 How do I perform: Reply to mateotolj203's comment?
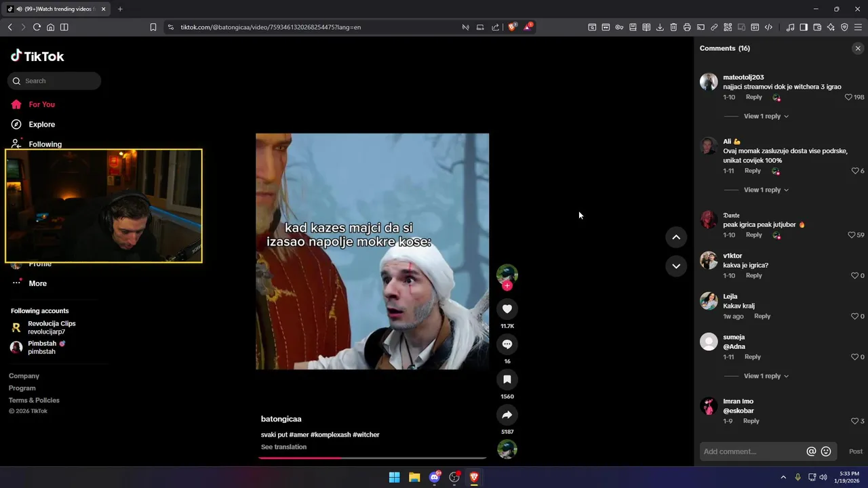click(x=753, y=97)
